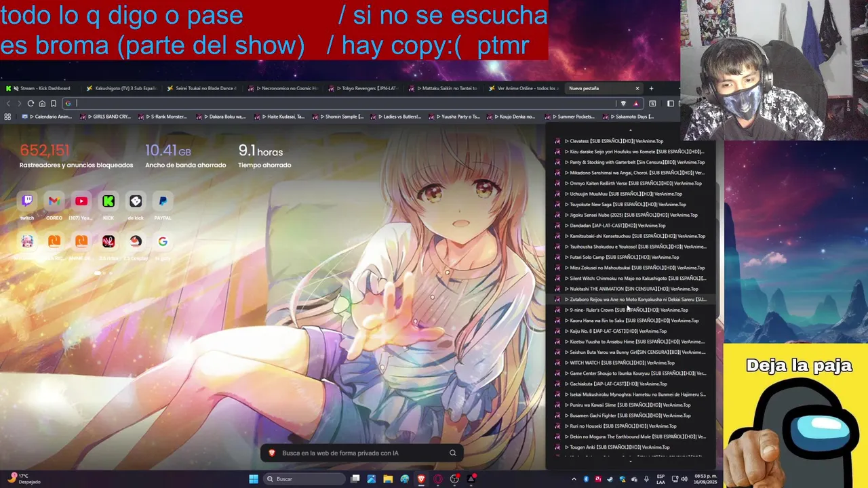Switch to Necronomico no Cosmic tab
The height and width of the screenshot is (488, 868).
283,88
